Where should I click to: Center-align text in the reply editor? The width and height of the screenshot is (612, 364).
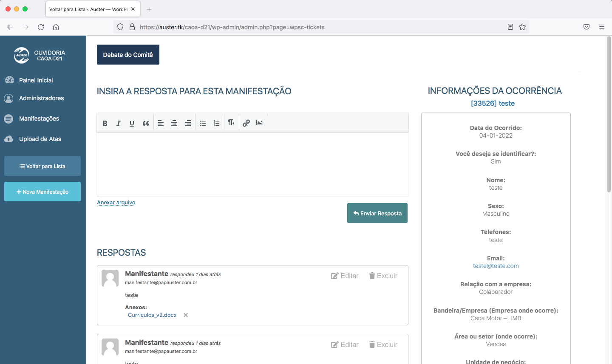[174, 123]
